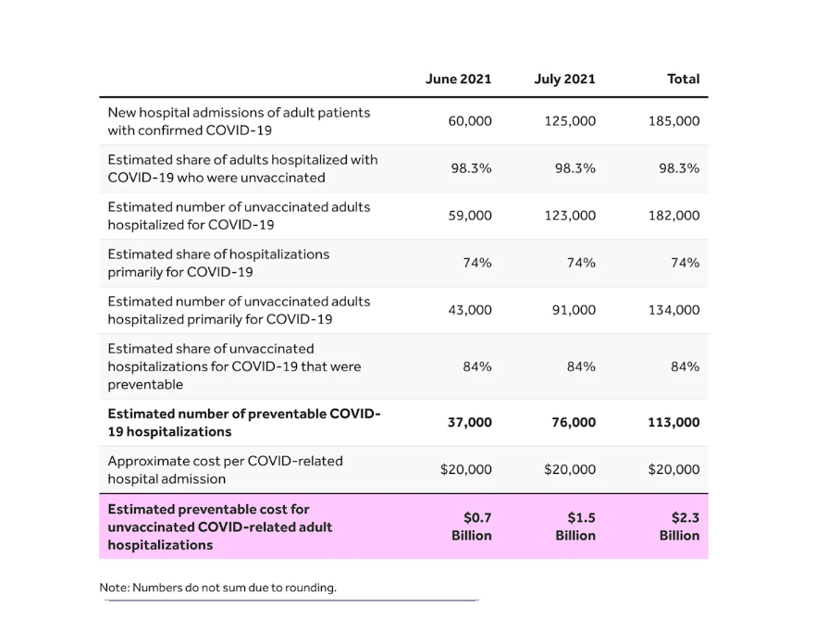Image resolution: width=840 pixels, height=619 pixels.
Task: Click the 60,000 value under June 2021
Action: [470, 121]
